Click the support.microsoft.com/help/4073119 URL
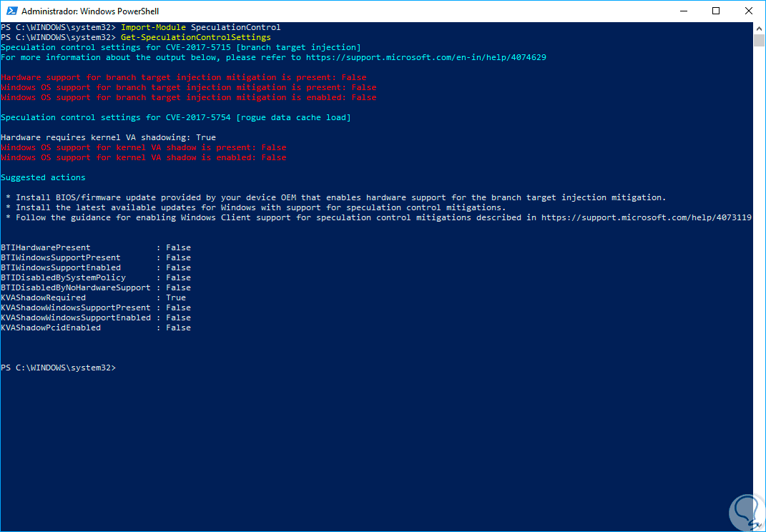 pos(646,217)
